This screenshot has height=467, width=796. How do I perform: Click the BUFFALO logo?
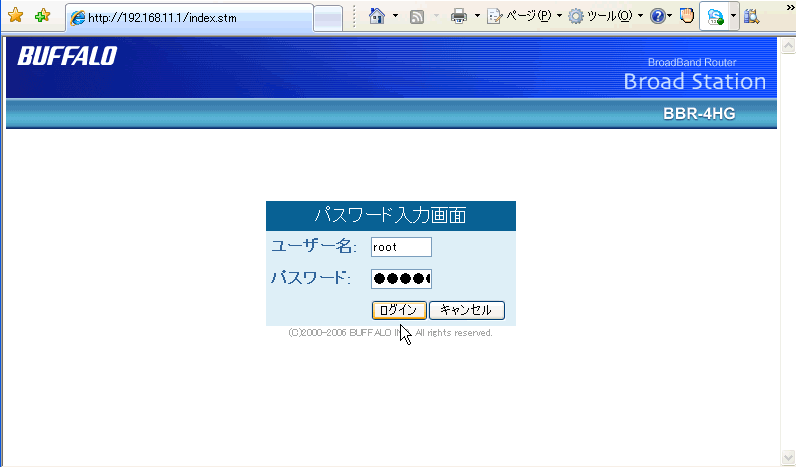(x=68, y=56)
